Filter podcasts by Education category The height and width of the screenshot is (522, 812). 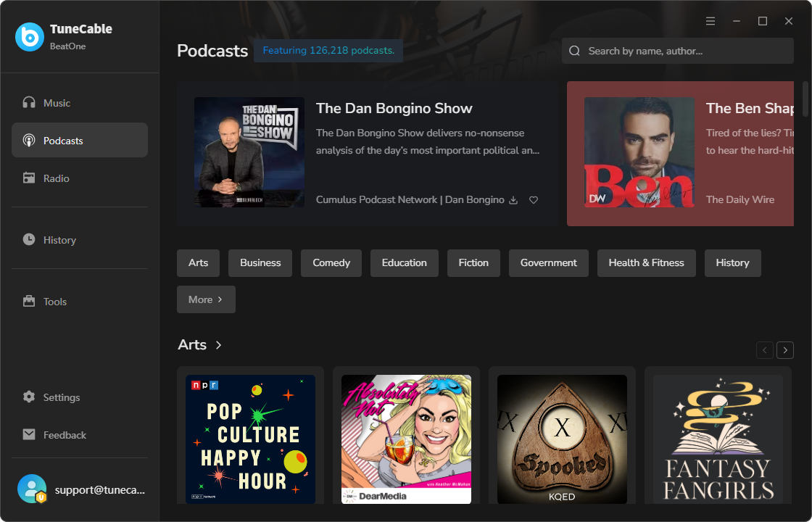pos(405,263)
